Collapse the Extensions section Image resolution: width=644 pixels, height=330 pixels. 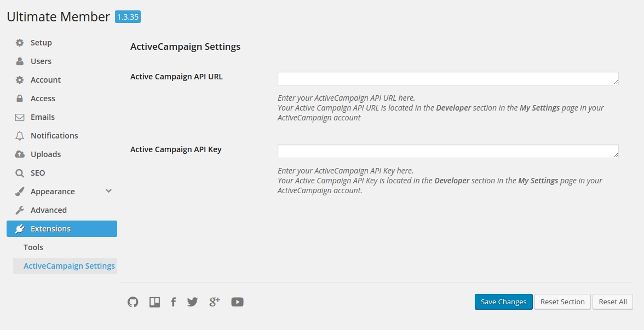[61, 229]
